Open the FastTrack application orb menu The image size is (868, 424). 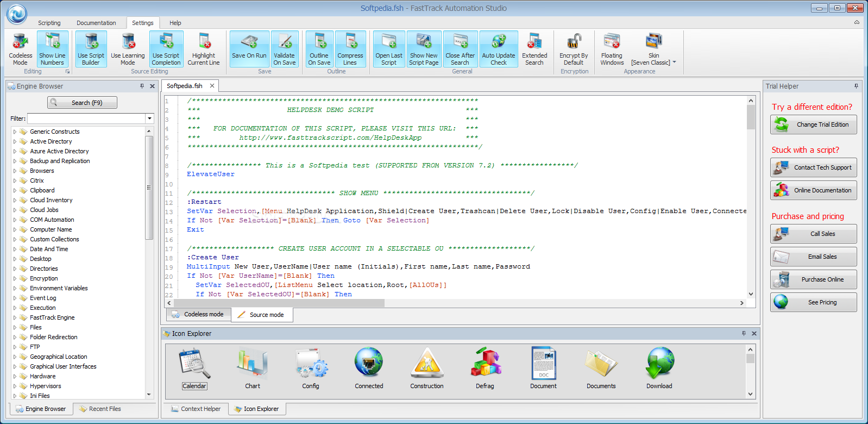click(x=17, y=14)
